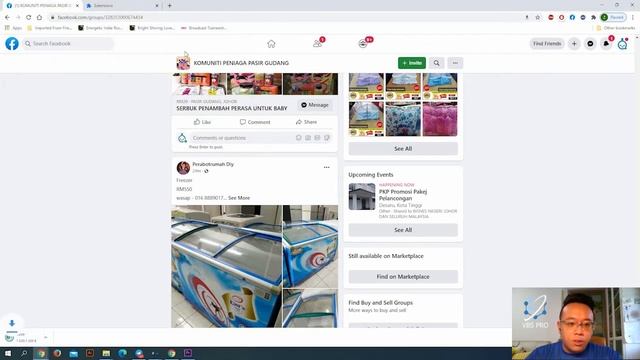The width and height of the screenshot is (640, 360).
Task: Click the green Invite button
Action: pos(412,63)
